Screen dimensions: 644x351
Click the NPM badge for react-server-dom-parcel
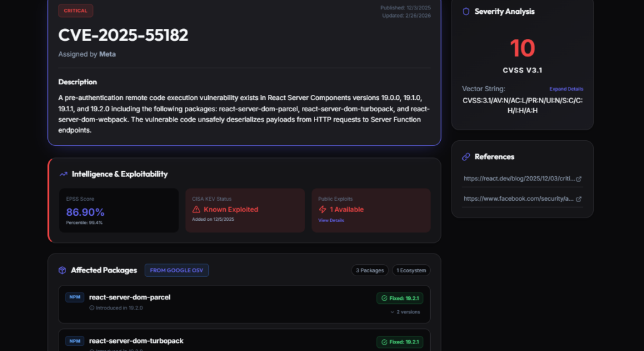[x=75, y=297]
